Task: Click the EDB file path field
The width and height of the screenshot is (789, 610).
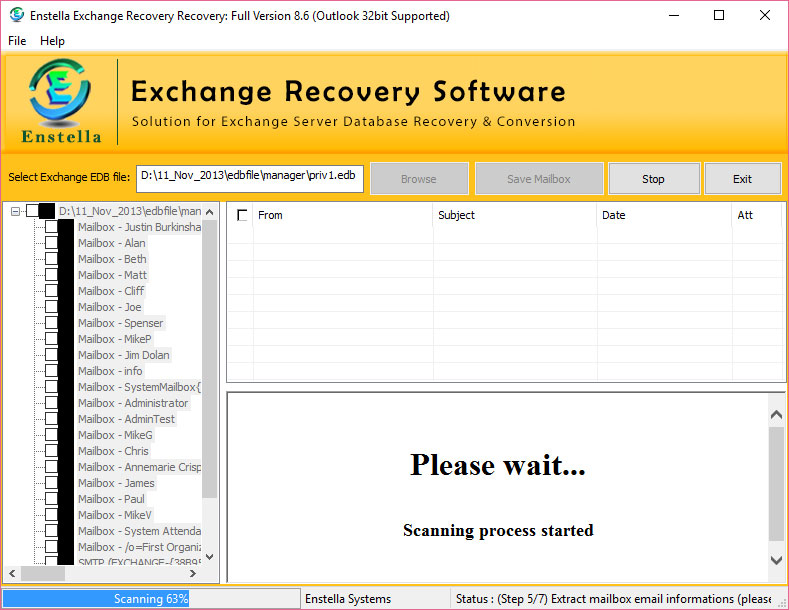Action: click(x=250, y=178)
